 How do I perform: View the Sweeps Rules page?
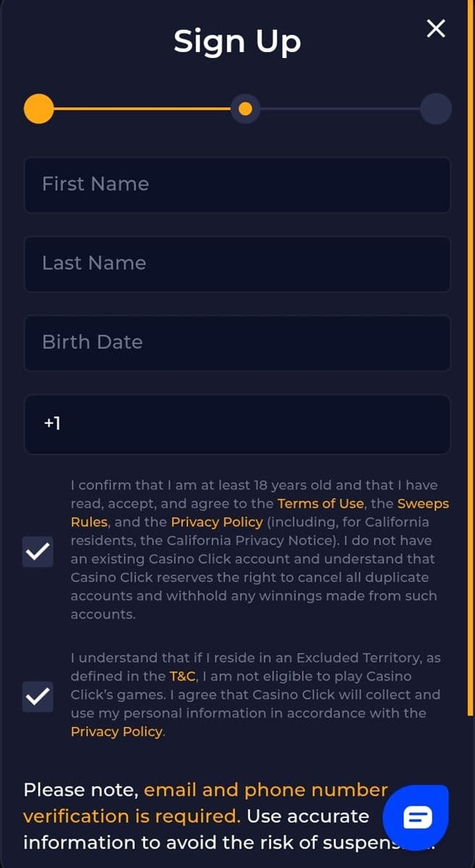[x=423, y=503]
